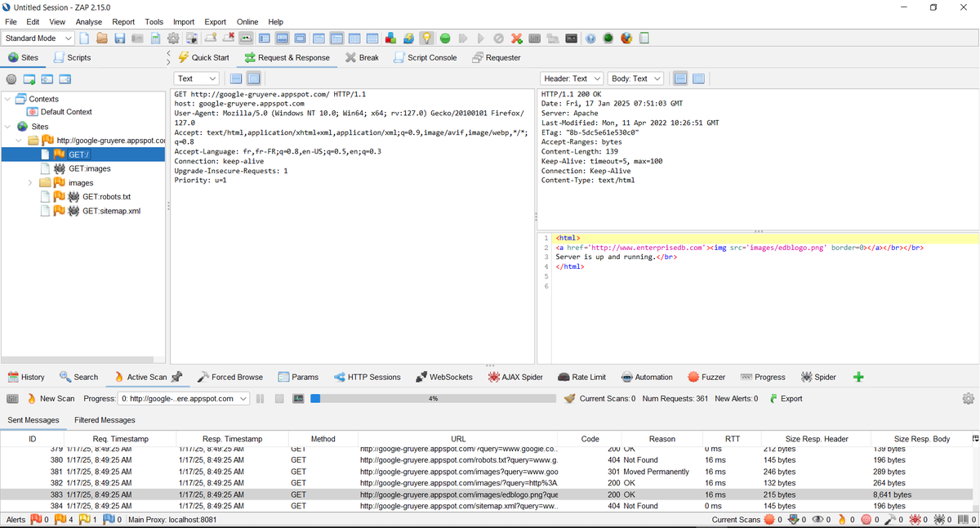The width and height of the screenshot is (980, 528).
Task: Sort by RTT column header
Action: tap(733, 439)
